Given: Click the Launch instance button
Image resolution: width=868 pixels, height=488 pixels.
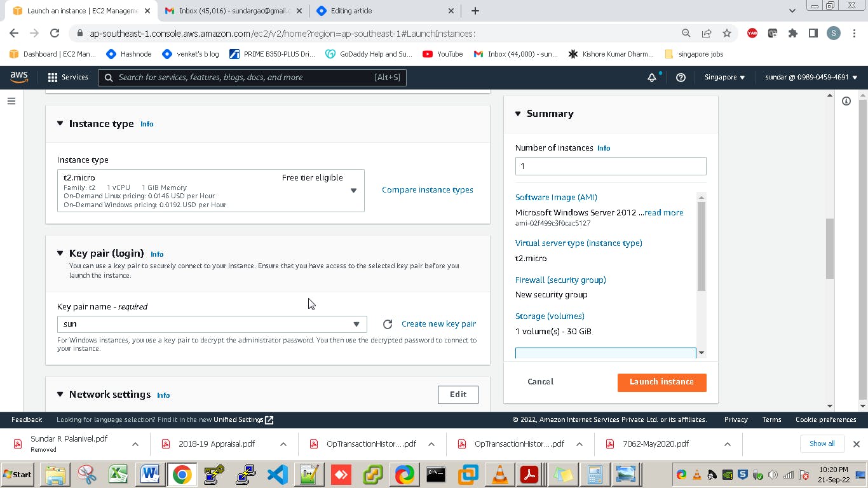Looking at the screenshot, I should tap(661, 382).
